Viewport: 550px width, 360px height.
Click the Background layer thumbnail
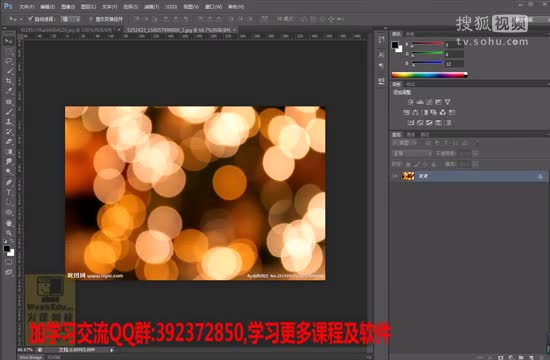[x=408, y=176]
